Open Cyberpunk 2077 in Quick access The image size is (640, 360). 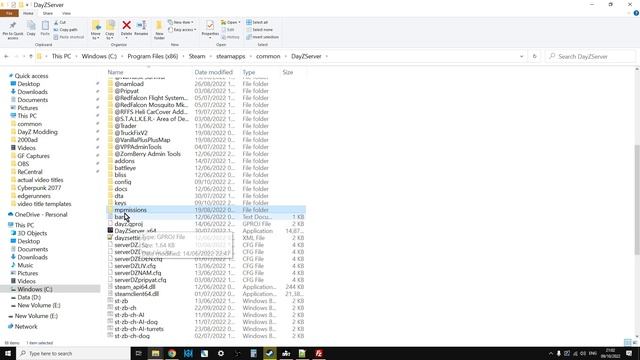click(39, 188)
